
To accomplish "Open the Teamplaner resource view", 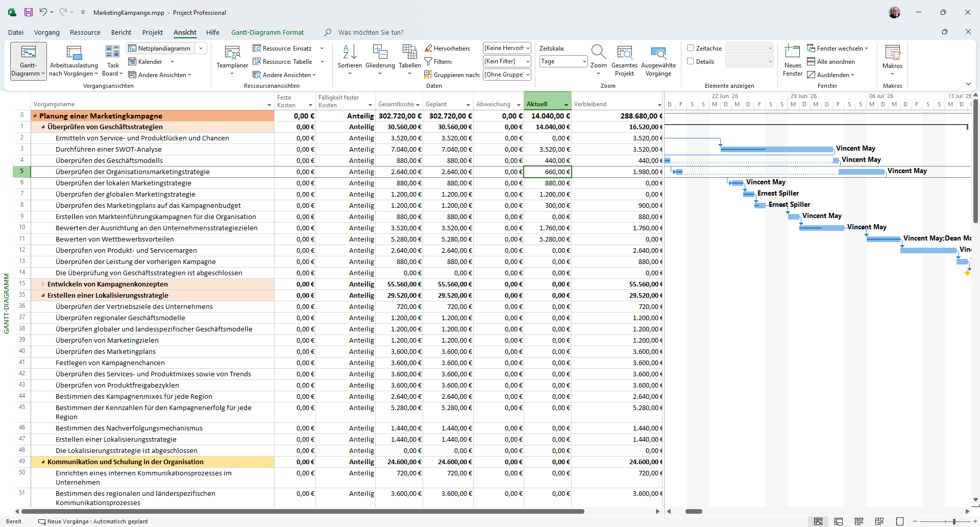I will pos(232,61).
